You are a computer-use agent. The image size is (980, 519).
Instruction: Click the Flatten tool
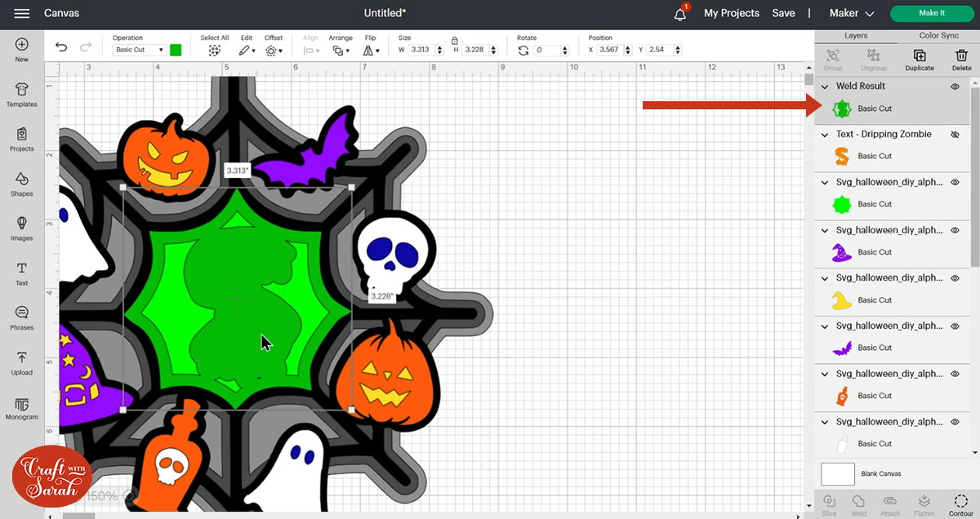[x=924, y=505]
